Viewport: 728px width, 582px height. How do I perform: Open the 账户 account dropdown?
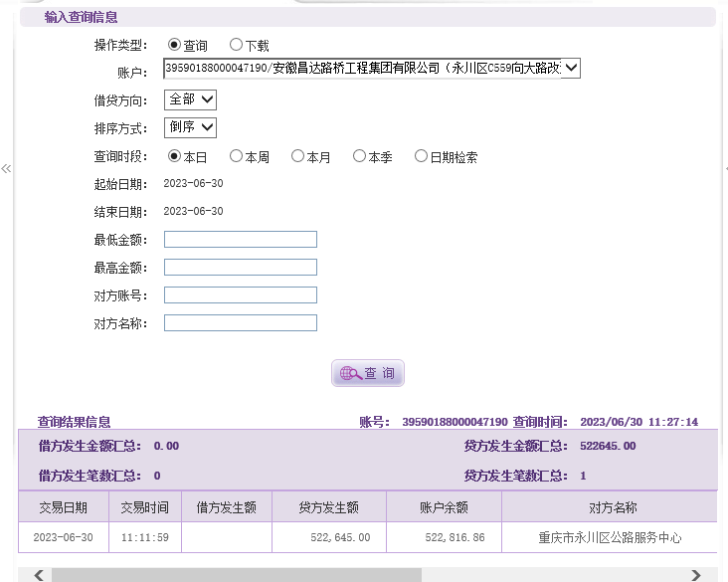[372, 69]
